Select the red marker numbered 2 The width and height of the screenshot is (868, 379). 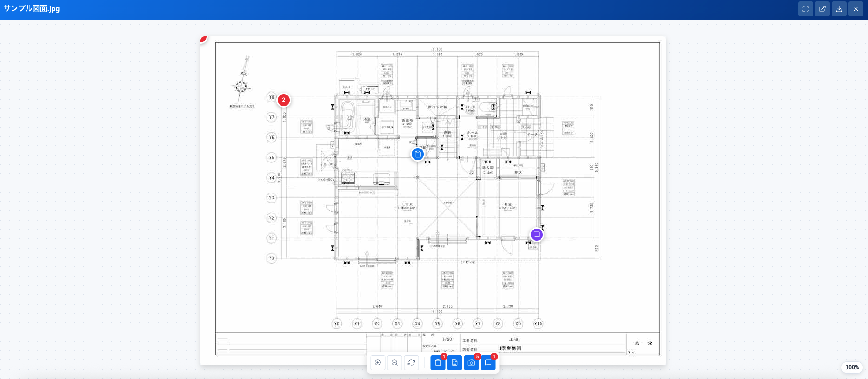pos(284,100)
